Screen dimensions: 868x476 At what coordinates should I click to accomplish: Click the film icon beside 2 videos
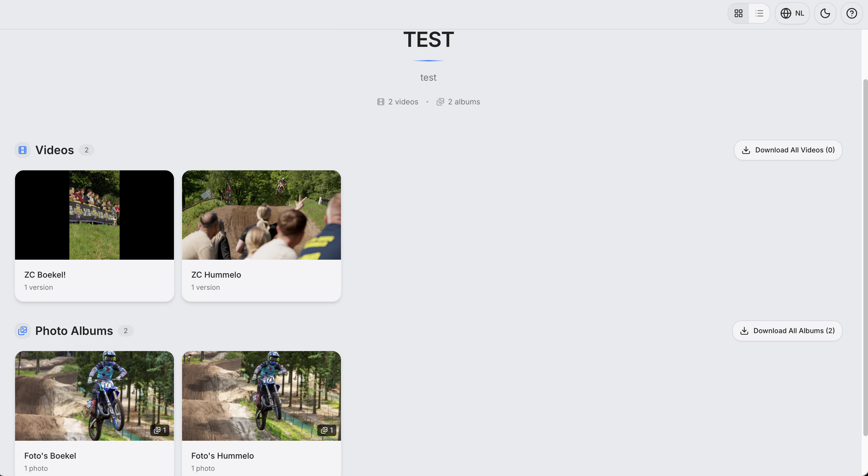(381, 102)
